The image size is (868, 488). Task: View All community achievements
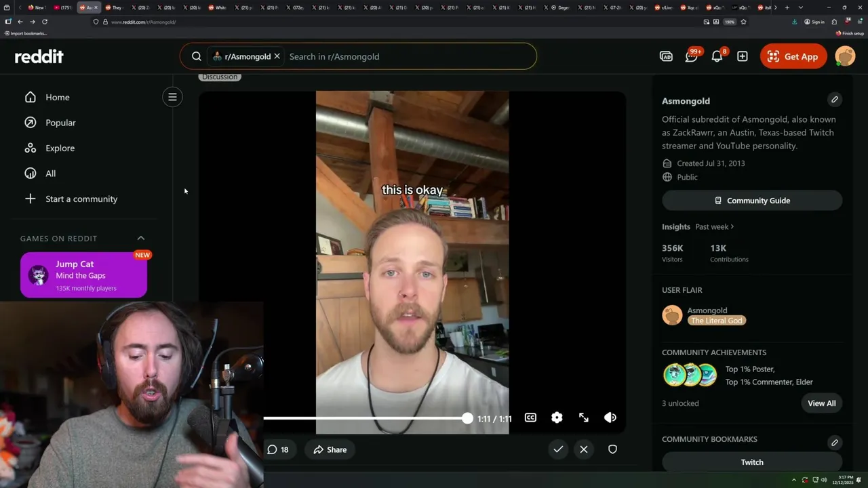(x=822, y=403)
